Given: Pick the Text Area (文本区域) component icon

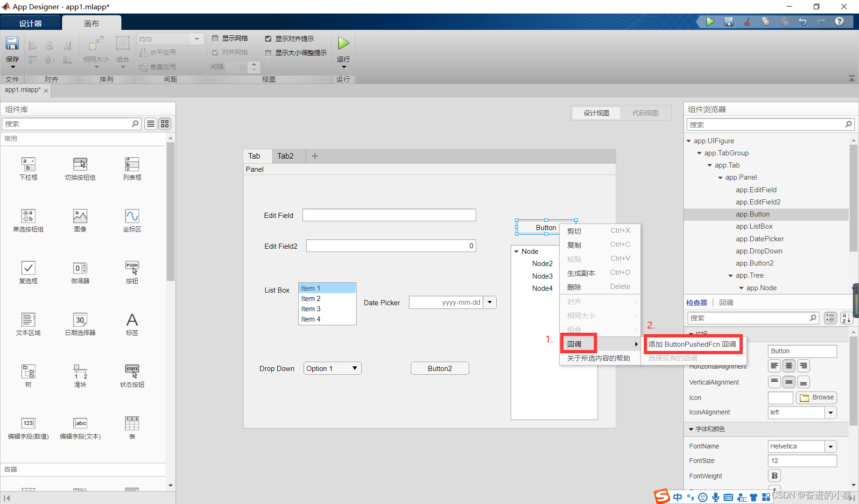Looking at the screenshot, I should [x=28, y=320].
